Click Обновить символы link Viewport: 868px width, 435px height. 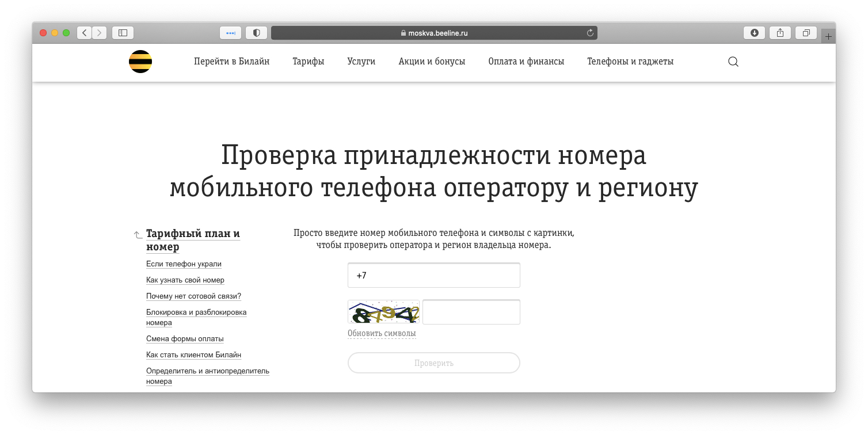point(382,334)
